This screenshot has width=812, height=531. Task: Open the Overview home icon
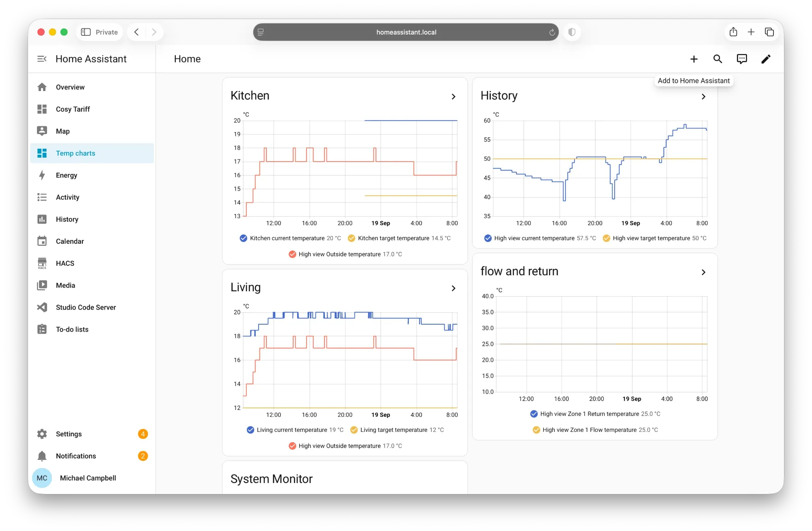42,87
